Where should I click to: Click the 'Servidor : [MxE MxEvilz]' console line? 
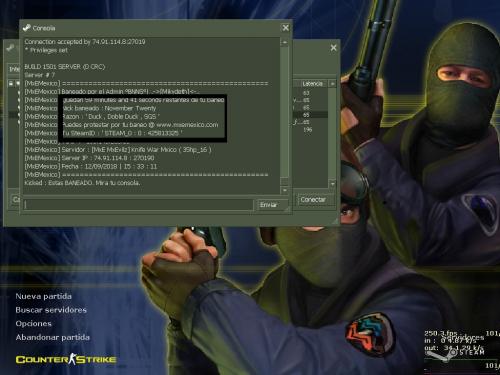[x=118, y=150]
